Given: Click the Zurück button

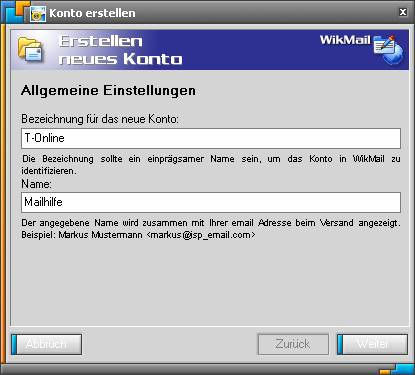Looking at the screenshot, I should [293, 344].
